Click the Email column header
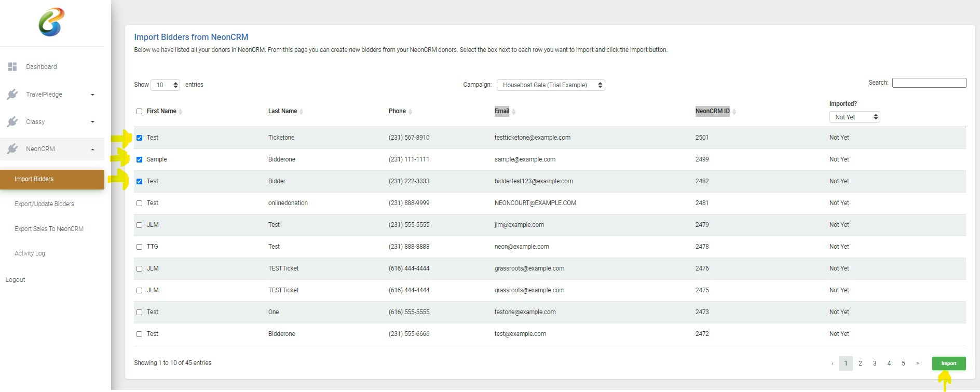980x392 pixels. [x=502, y=111]
